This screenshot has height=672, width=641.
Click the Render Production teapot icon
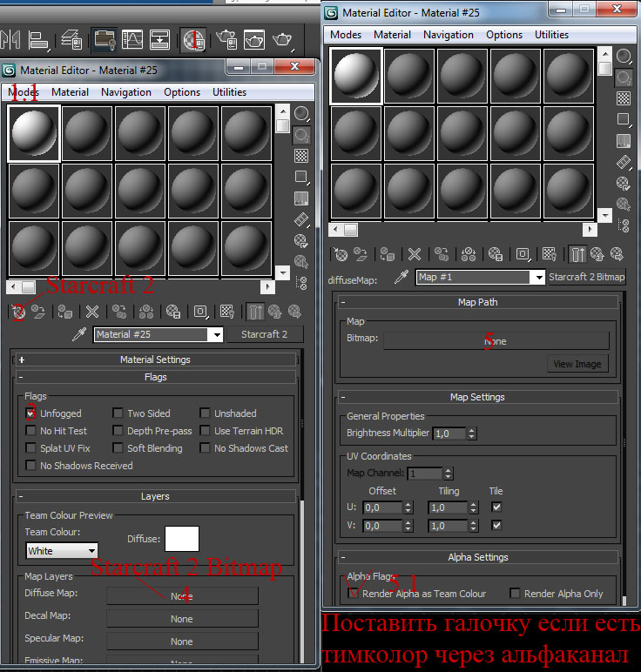[x=282, y=40]
